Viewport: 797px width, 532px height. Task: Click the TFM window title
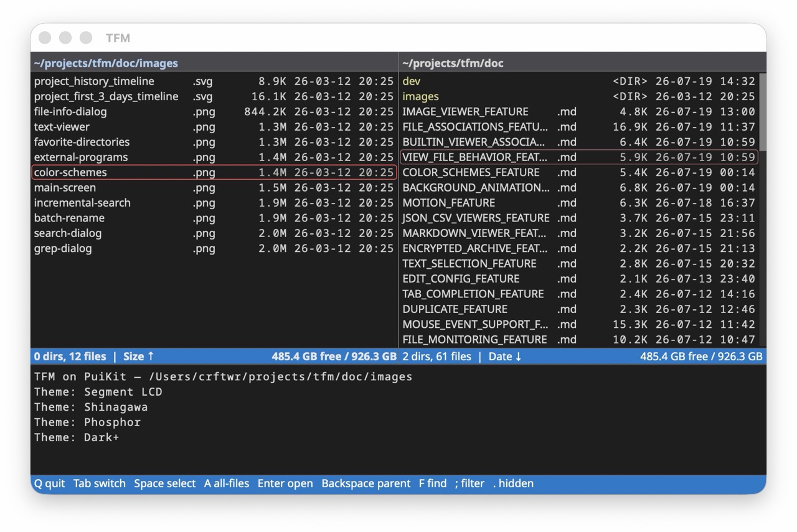click(118, 38)
